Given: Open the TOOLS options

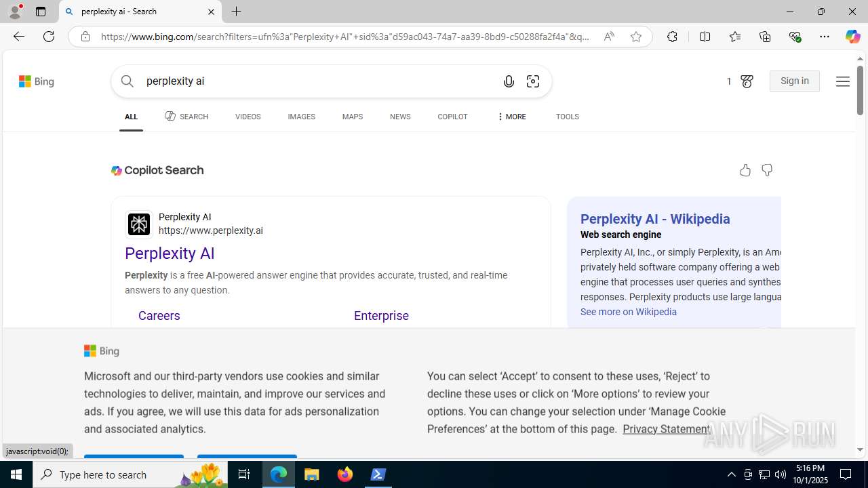Looking at the screenshot, I should (x=568, y=117).
